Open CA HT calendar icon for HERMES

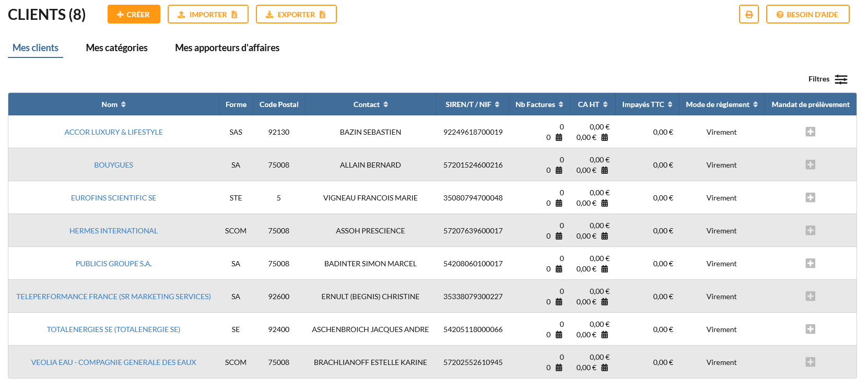coord(605,236)
